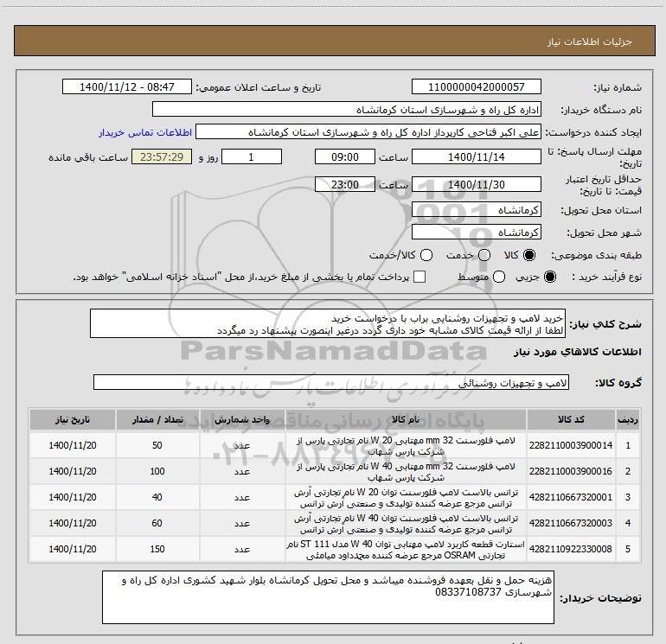Click quantity 100 in row 2

pyautogui.click(x=157, y=471)
